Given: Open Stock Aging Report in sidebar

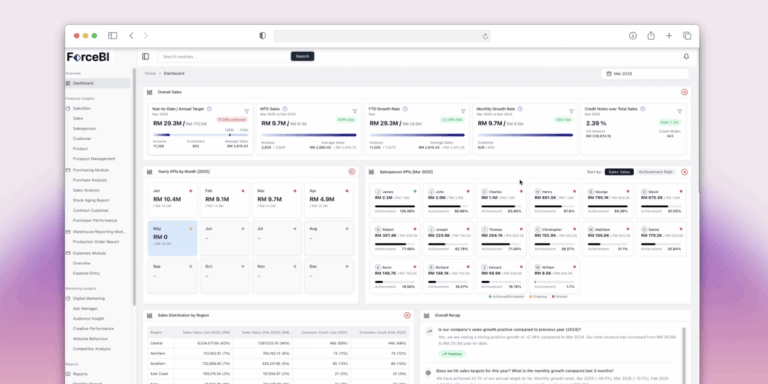Looking at the screenshot, I should (91, 200).
